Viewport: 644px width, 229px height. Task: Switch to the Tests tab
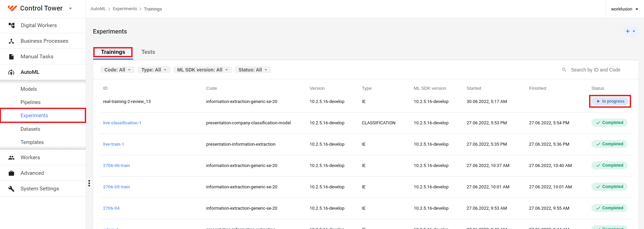(x=148, y=52)
